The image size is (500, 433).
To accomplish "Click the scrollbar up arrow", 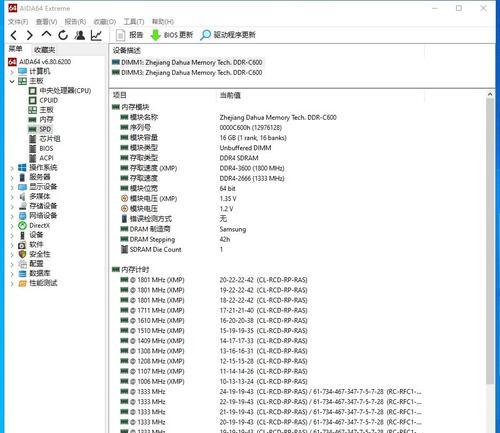I will coord(490,94).
